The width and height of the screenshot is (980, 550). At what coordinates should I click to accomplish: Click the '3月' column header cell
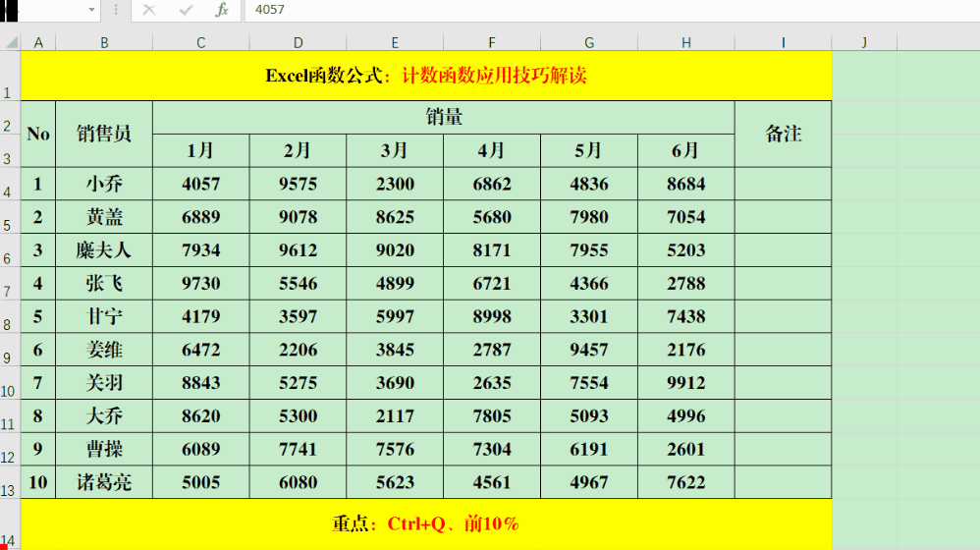[x=395, y=150]
